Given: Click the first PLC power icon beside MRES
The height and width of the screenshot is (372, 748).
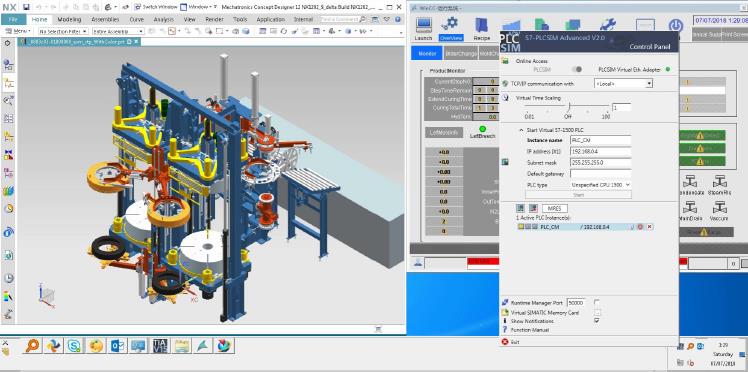Looking at the screenshot, I should (x=521, y=208).
